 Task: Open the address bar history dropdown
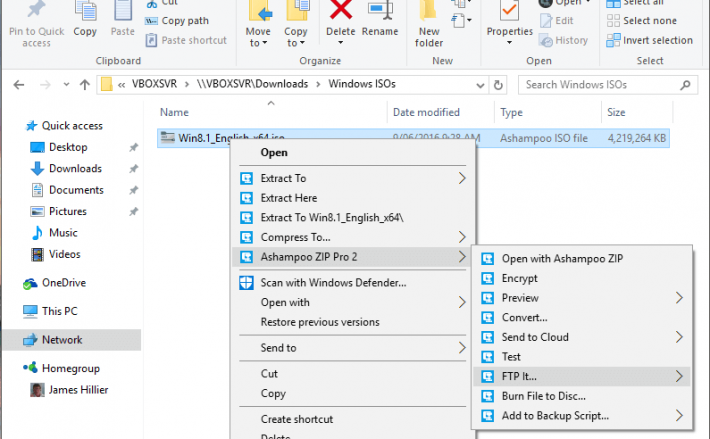tap(480, 85)
